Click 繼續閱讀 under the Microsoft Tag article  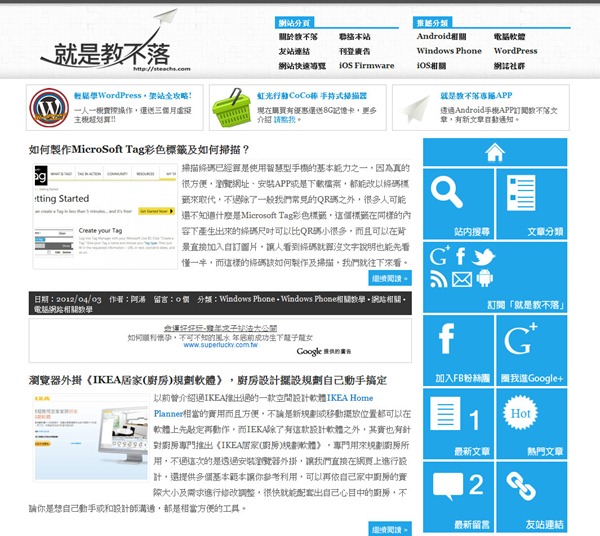(390, 278)
